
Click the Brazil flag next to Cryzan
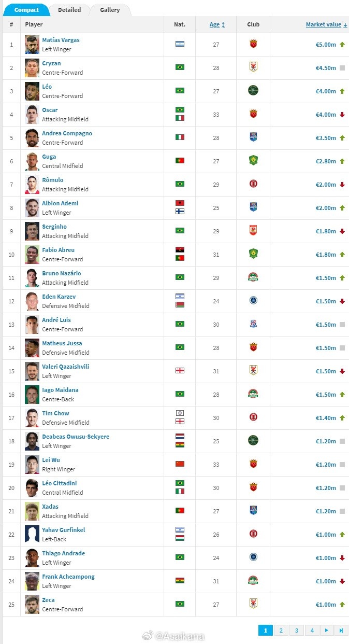tap(180, 67)
